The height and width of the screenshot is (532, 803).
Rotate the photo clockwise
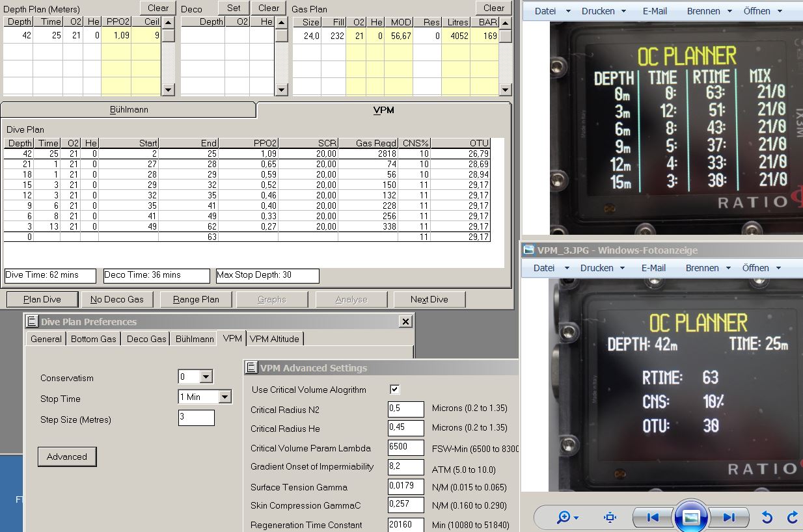pos(793,518)
